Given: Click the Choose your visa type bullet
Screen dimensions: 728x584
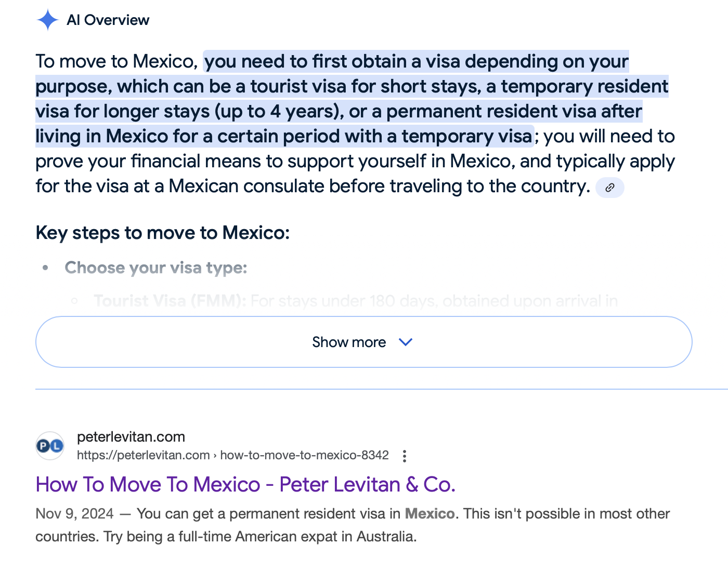Looking at the screenshot, I should 155,268.
